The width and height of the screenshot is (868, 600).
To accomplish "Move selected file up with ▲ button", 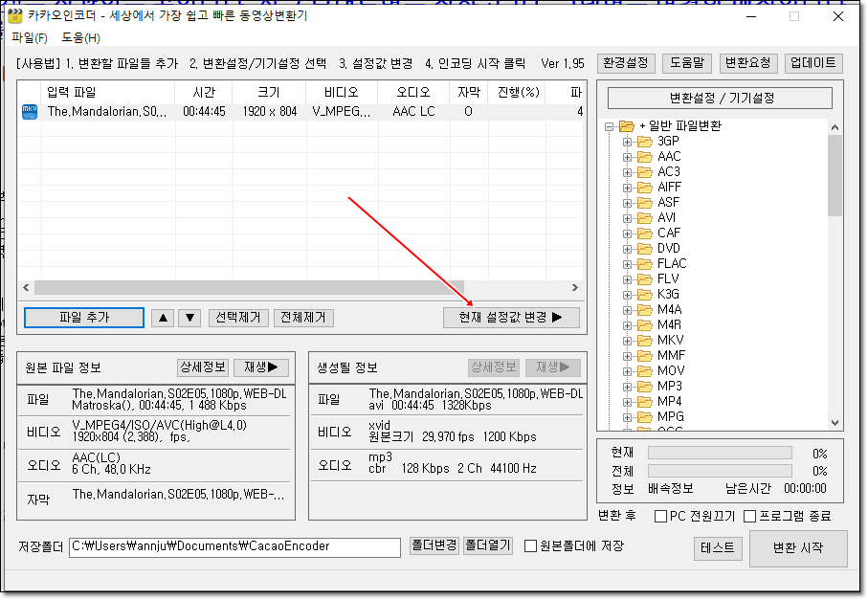I will 163,318.
